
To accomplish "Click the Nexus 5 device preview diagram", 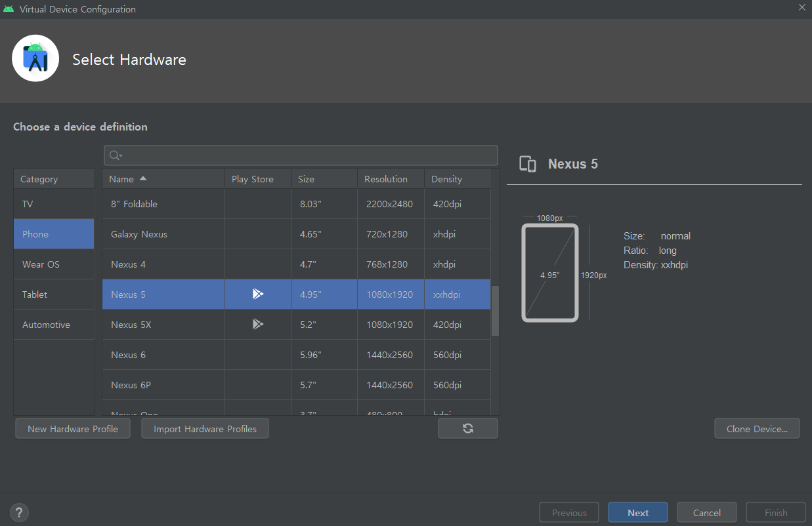I will [550, 273].
